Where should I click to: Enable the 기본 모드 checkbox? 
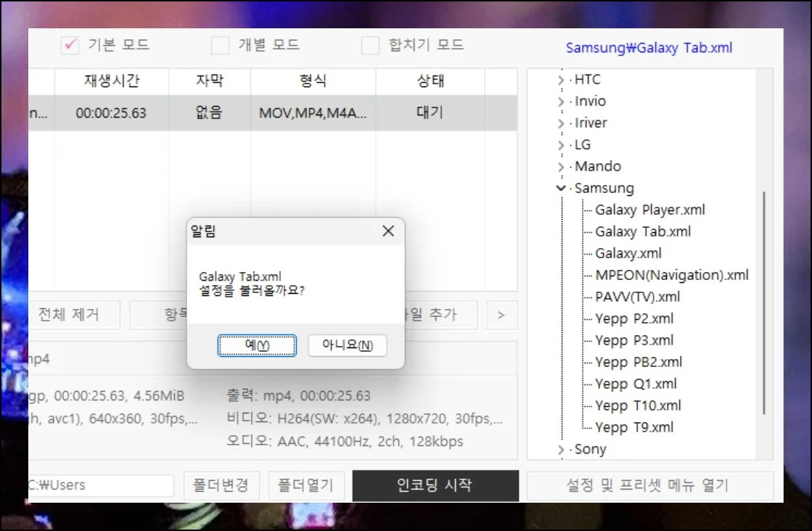pyautogui.click(x=70, y=45)
